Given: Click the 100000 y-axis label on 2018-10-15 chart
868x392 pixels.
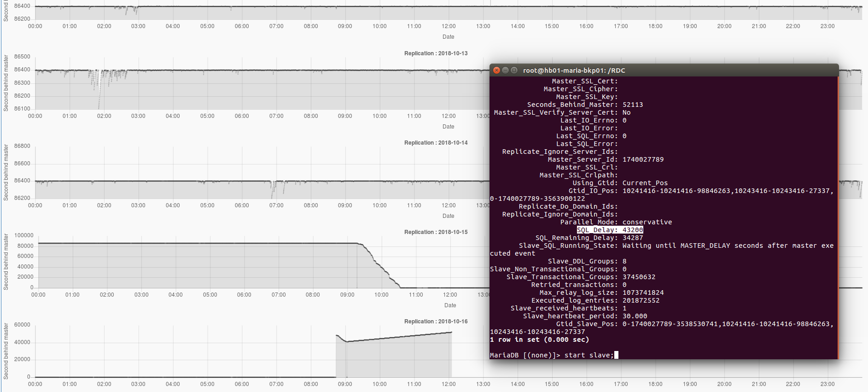Looking at the screenshot, I should click(x=24, y=235).
